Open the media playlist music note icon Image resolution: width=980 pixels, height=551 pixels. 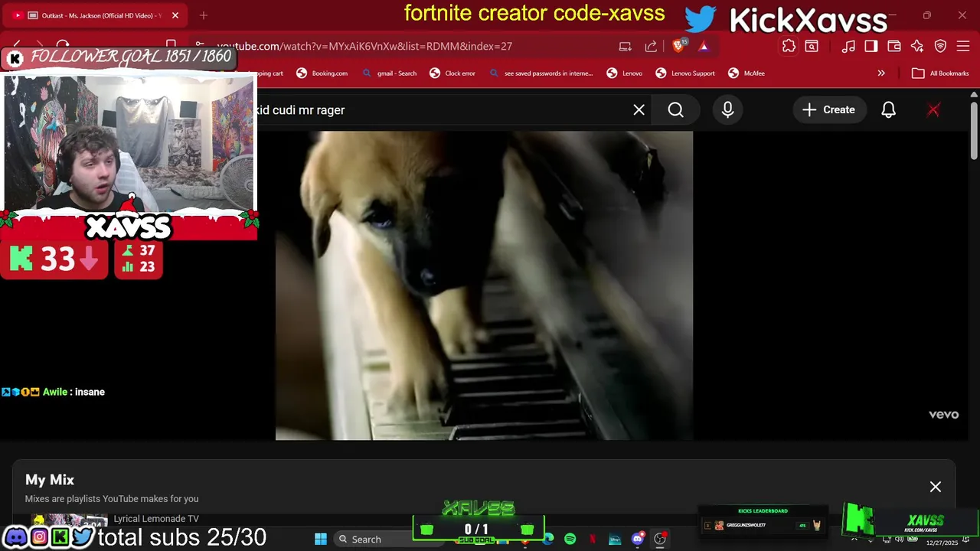pos(848,46)
